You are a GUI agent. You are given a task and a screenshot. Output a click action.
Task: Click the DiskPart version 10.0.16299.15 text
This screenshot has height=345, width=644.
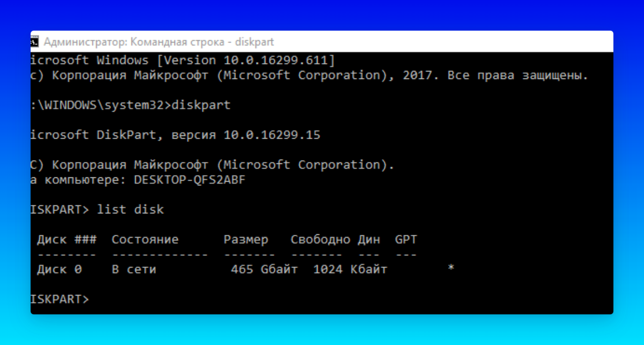click(272, 135)
